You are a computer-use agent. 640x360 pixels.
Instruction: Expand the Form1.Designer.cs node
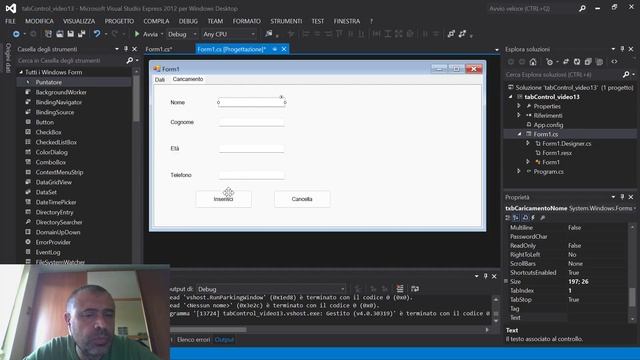528,143
